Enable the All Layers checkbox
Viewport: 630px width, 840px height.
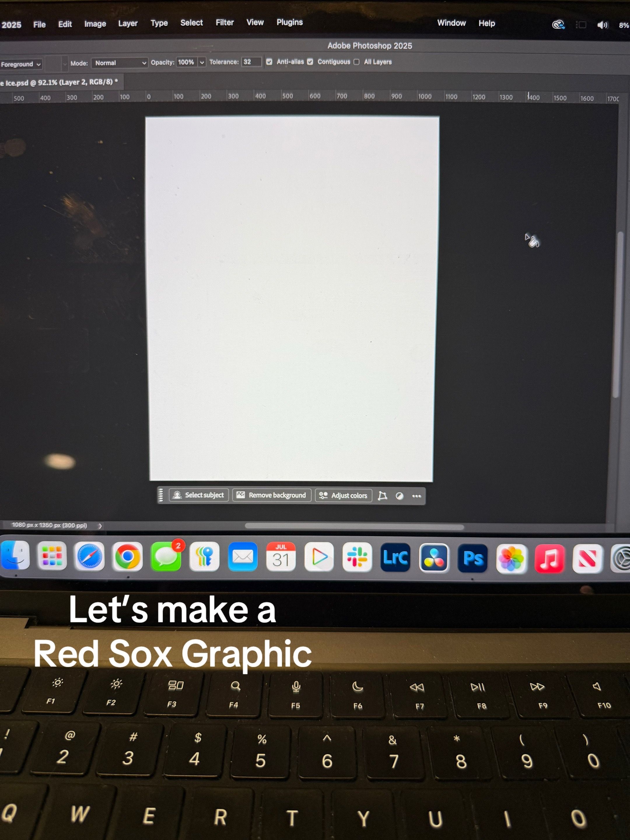point(356,62)
